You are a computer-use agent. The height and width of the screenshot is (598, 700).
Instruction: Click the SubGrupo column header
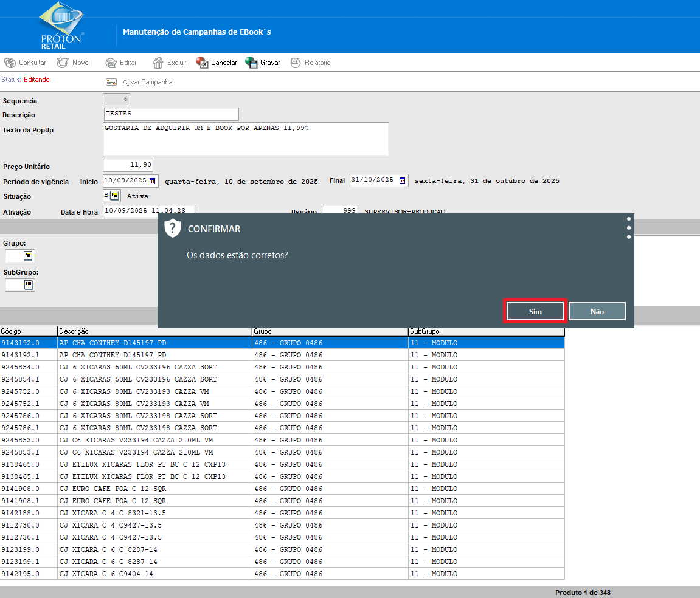pos(486,331)
